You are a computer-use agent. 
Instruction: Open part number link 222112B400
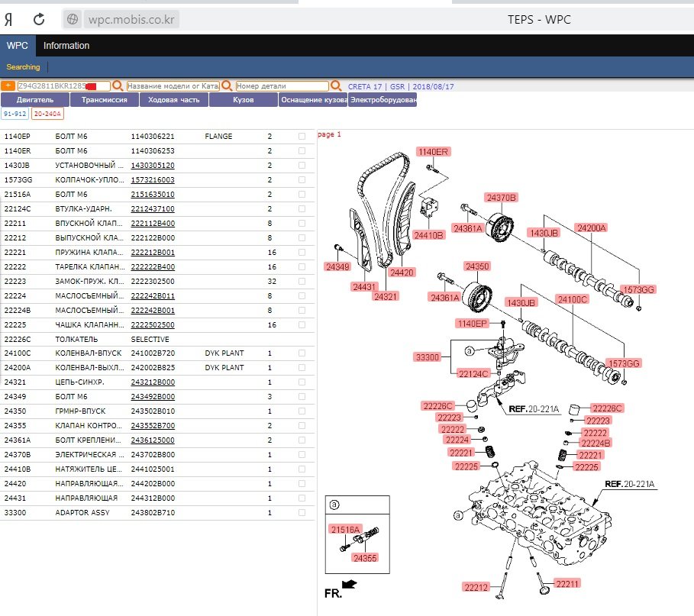[153, 223]
